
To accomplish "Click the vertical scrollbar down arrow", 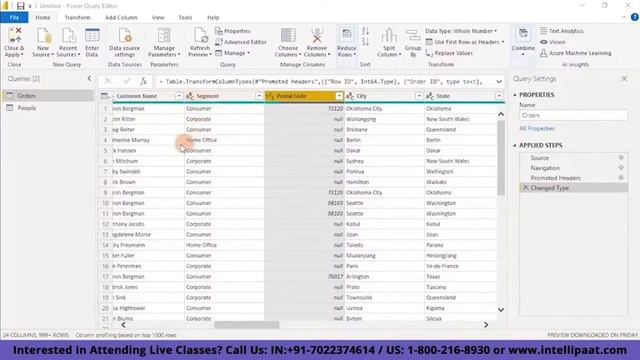I will click(x=501, y=310).
